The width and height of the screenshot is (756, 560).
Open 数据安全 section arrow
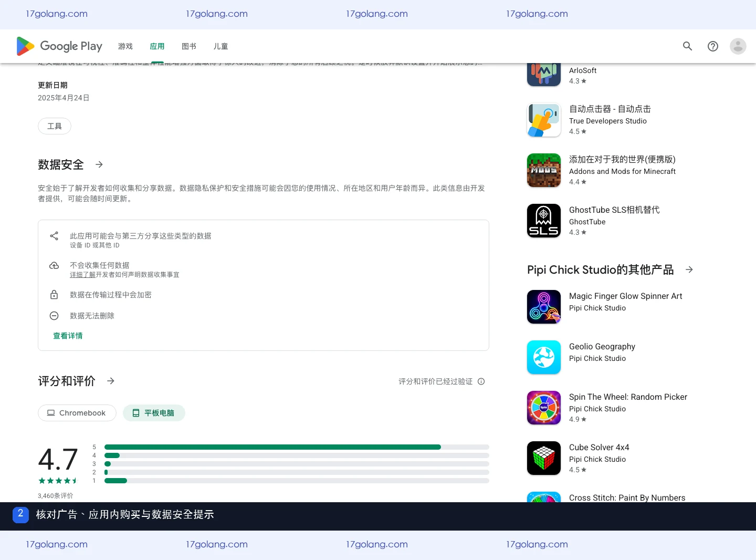coord(99,164)
